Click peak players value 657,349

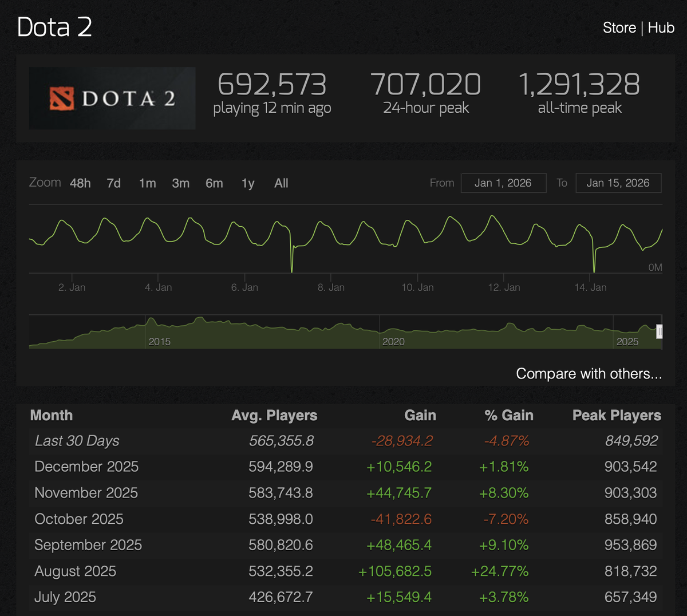point(631,597)
